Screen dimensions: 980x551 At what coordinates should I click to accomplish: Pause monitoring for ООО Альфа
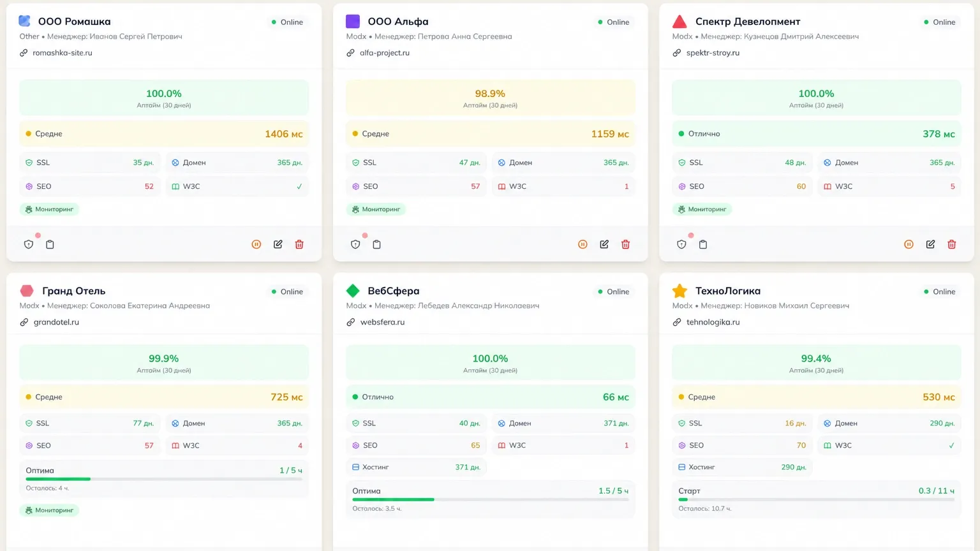pos(583,244)
